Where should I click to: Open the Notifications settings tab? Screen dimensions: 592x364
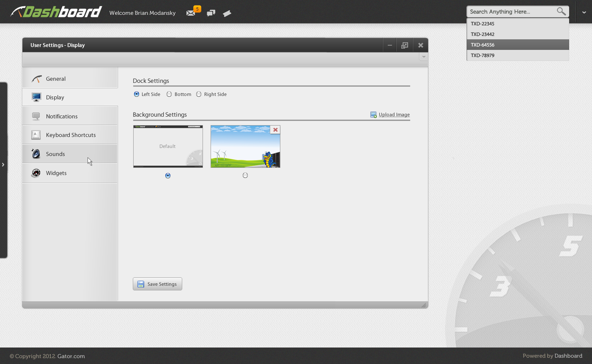tap(70, 116)
